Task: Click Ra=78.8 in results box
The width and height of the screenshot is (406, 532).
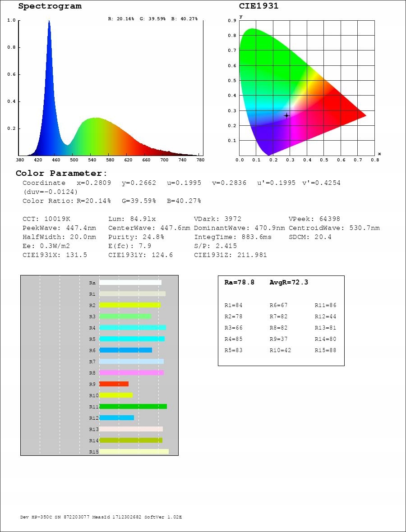Action: pos(240,282)
